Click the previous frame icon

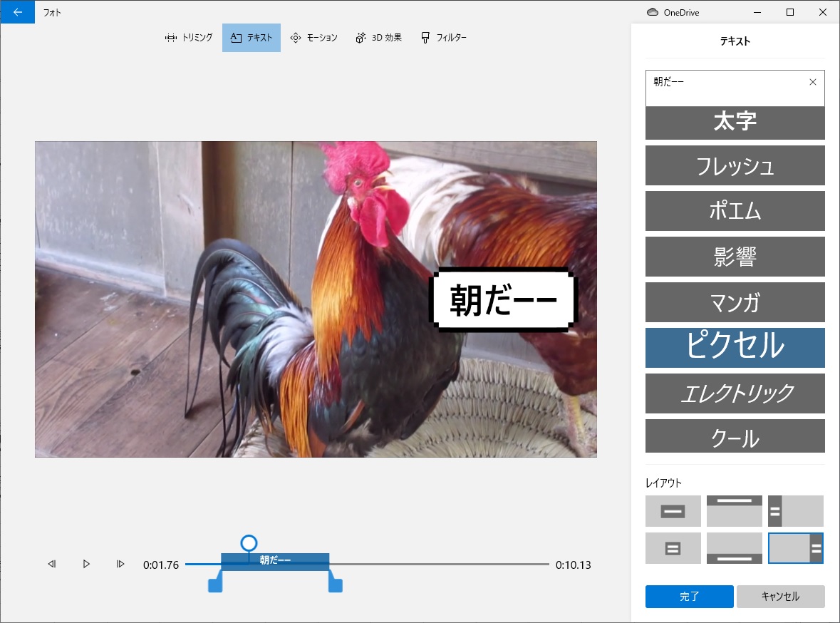[x=51, y=563]
